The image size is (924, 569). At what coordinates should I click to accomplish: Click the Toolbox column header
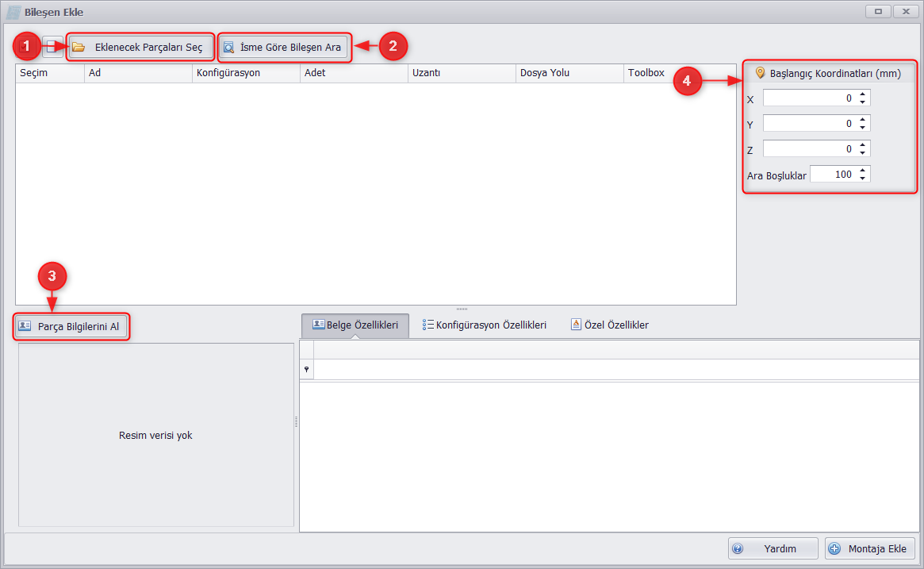(x=680, y=73)
